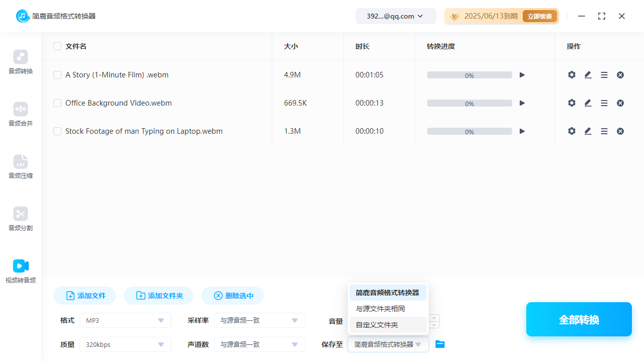Image resolution: width=644 pixels, height=362 pixels.
Task: Click the 0% progress bar of A Story
Action: click(469, 74)
